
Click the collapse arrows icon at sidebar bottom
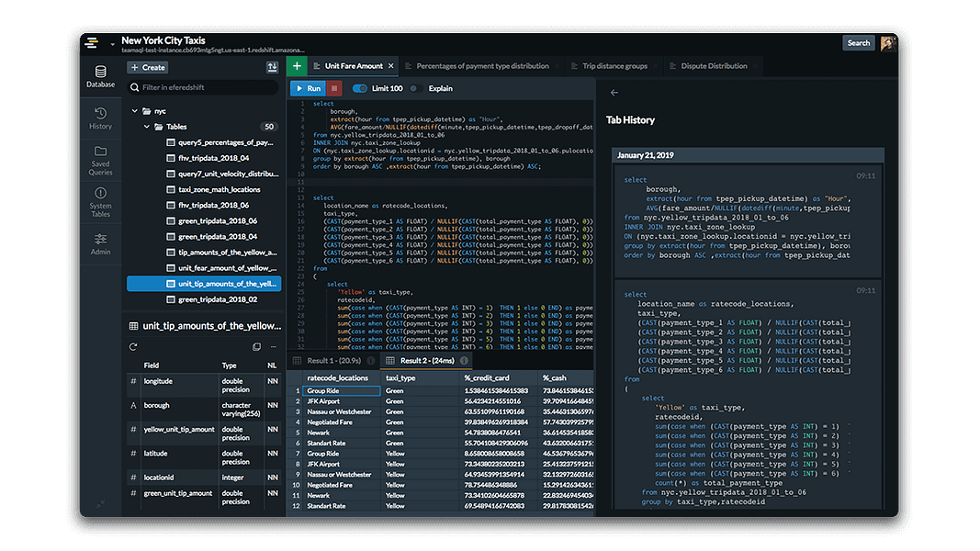pyautogui.click(x=101, y=503)
